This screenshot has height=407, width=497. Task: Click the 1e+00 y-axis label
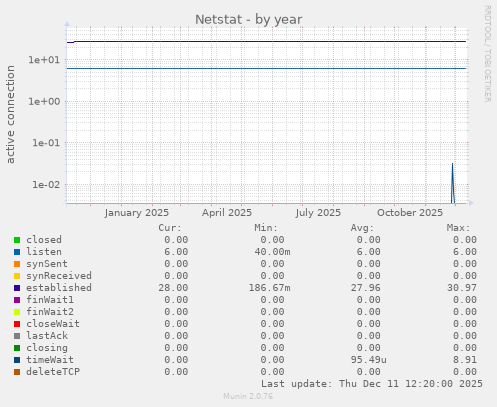point(44,101)
